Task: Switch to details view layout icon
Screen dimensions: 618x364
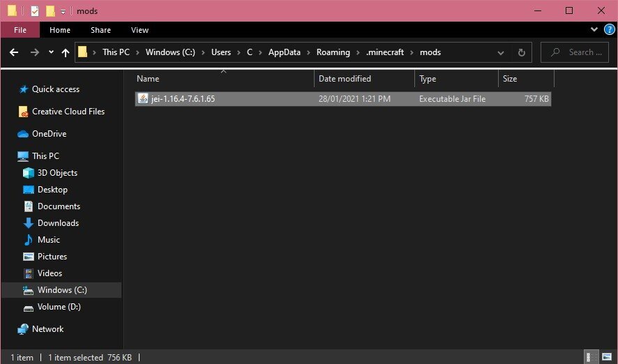Action: (590, 357)
